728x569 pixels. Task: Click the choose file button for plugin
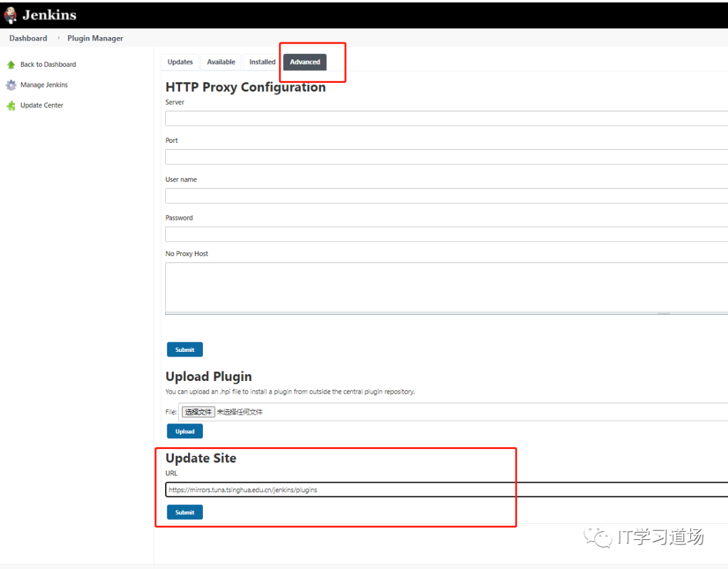[x=198, y=412]
